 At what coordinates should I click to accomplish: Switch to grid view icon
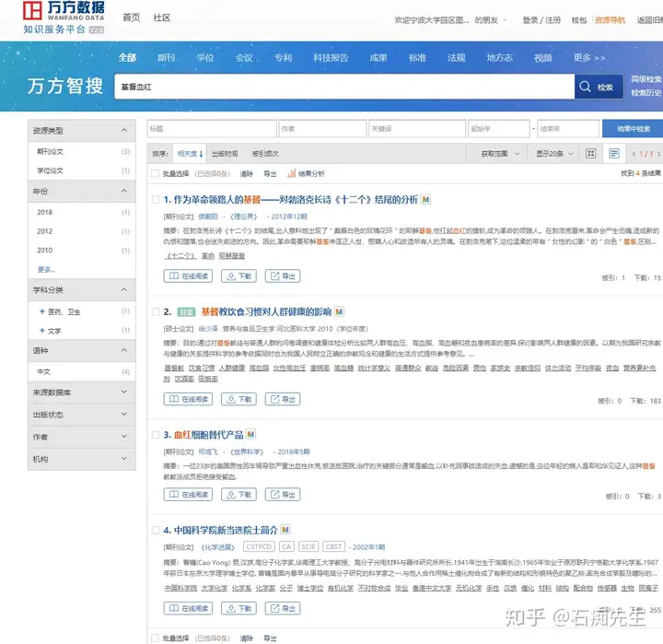point(590,154)
